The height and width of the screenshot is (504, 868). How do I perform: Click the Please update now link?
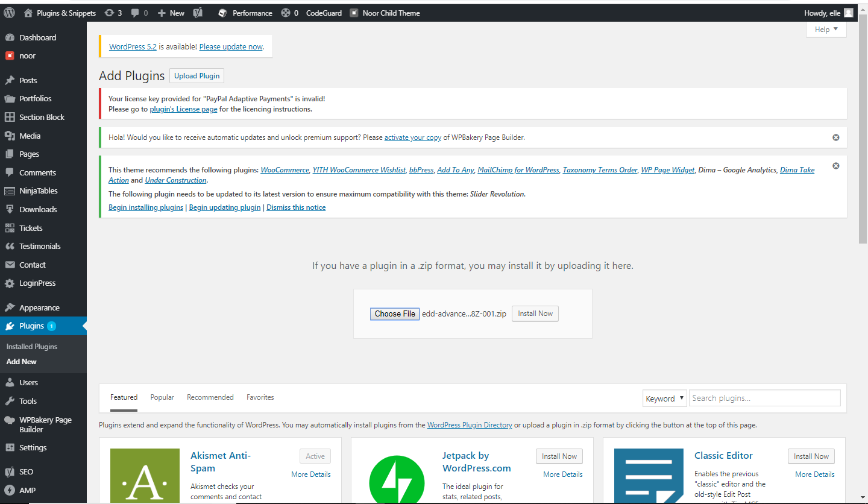pos(231,46)
